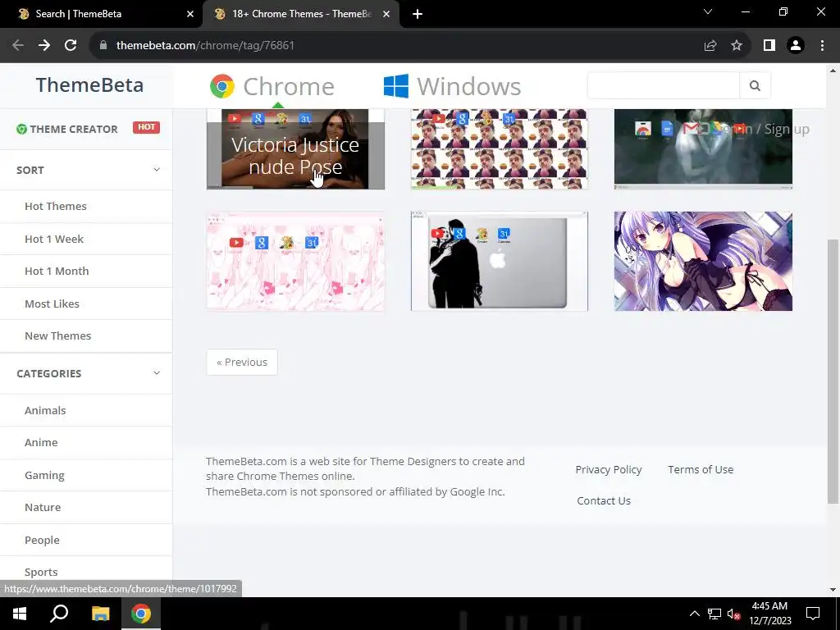Click the Windows logo icon in header
This screenshot has height=630, width=840.
tap(396, 86)
